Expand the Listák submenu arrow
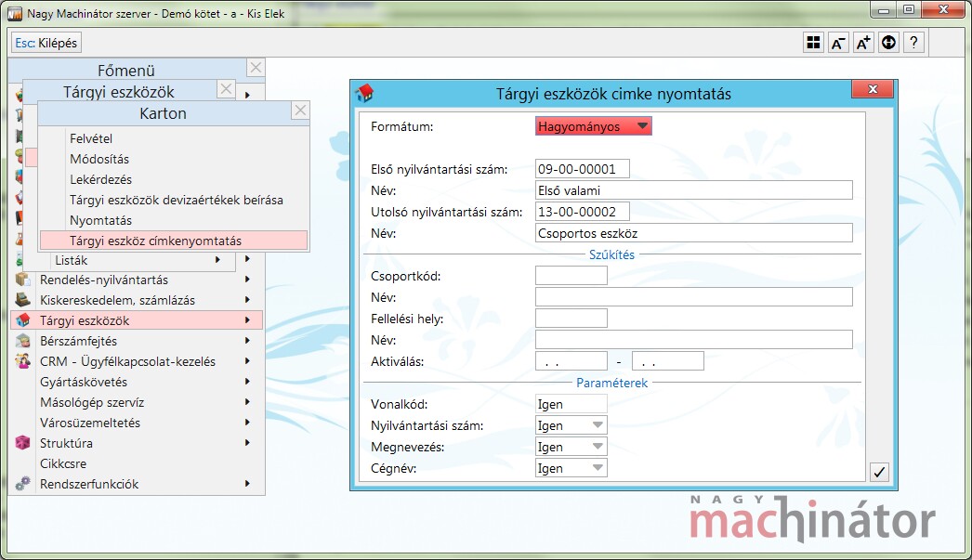972x560 pixels. (217, 259)
